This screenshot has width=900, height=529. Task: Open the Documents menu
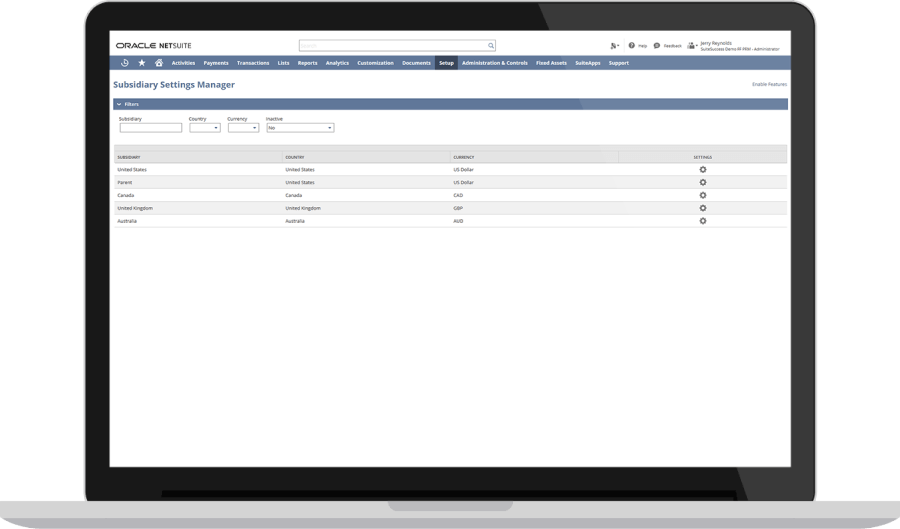point(416,63)
